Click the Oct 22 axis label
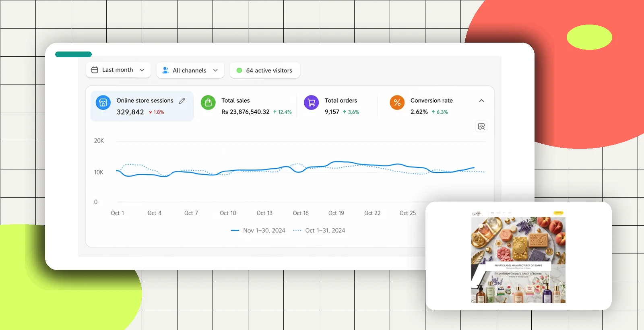The image size is (644, 330). coord(372,213)
